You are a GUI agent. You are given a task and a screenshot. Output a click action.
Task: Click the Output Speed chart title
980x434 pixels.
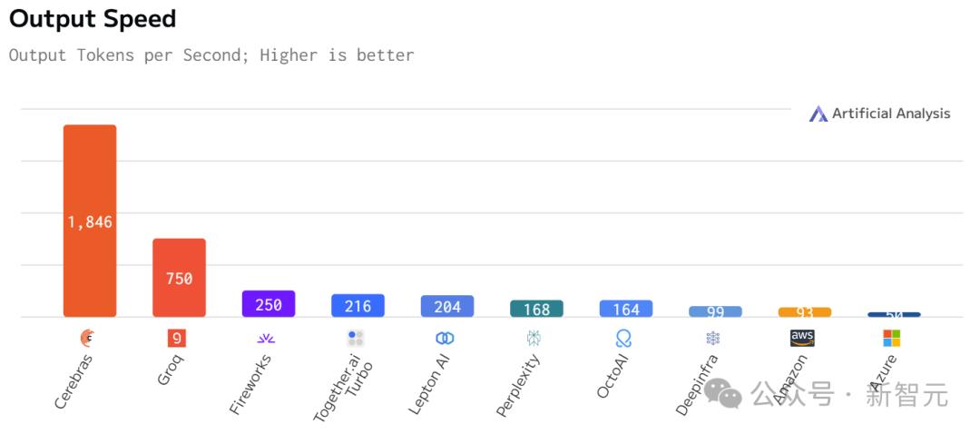point(93,19)
